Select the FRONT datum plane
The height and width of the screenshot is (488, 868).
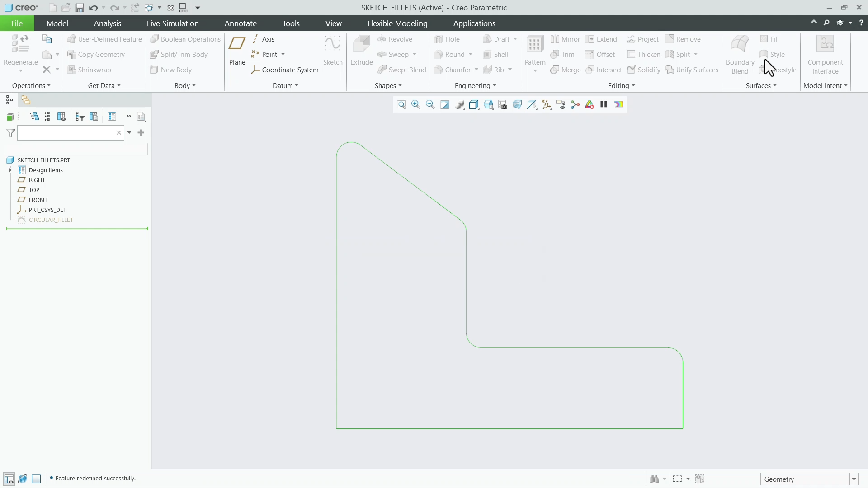coord(38,200)
